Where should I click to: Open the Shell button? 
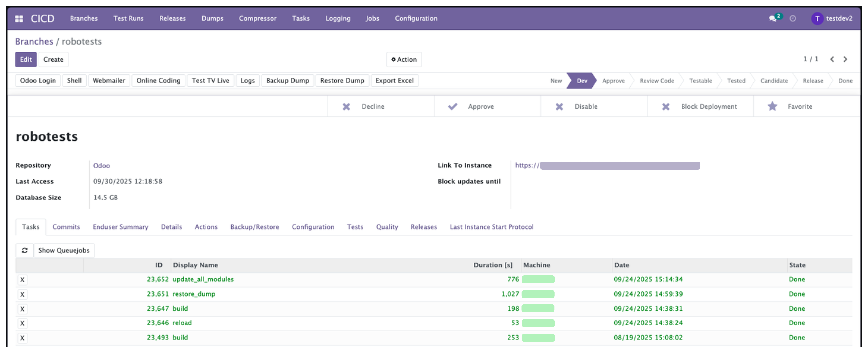(x=74, y=81)
